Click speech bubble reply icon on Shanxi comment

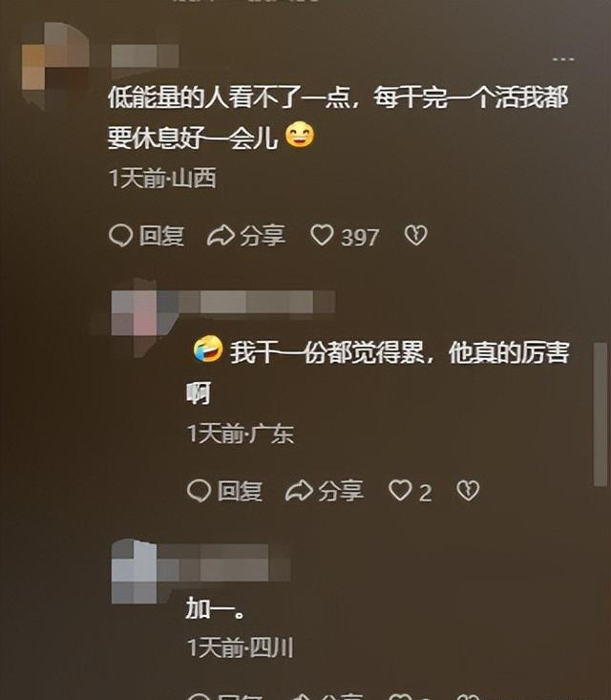click(x=120, y=235)
